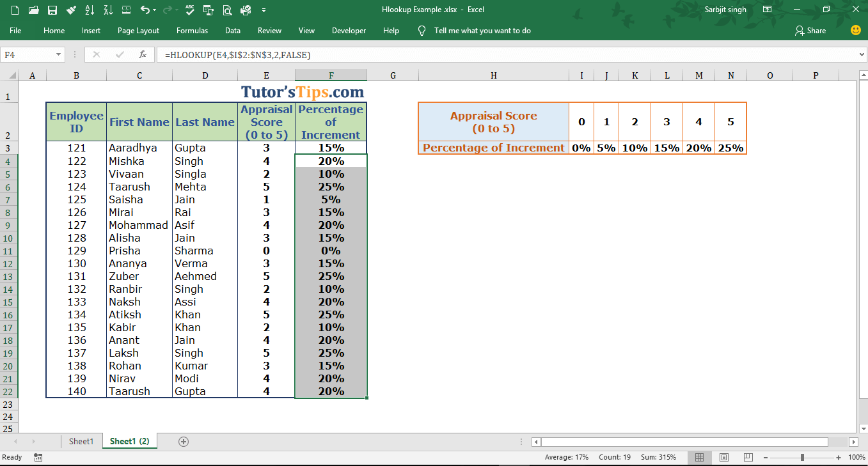Confirm formula entry with checkmark icon

tap(120, 55)
